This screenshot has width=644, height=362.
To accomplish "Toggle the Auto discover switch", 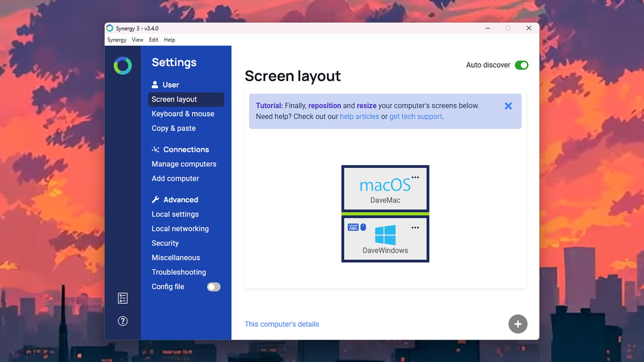I will coord(521,65).
